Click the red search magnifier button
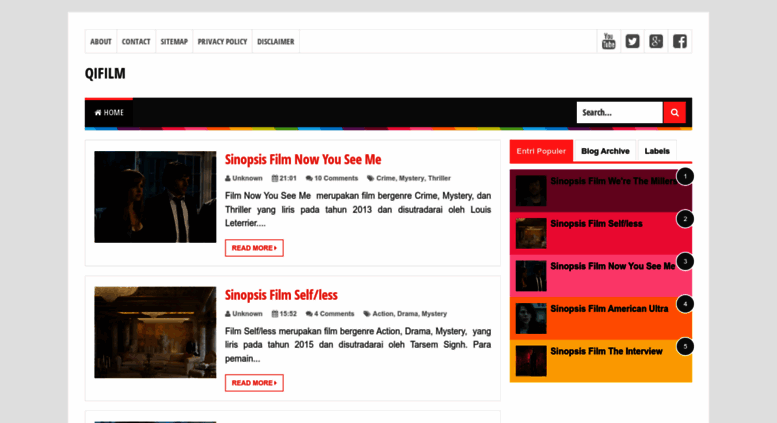Image resolution: width=777 pixels, height=423 pixels. pos(674,112)
